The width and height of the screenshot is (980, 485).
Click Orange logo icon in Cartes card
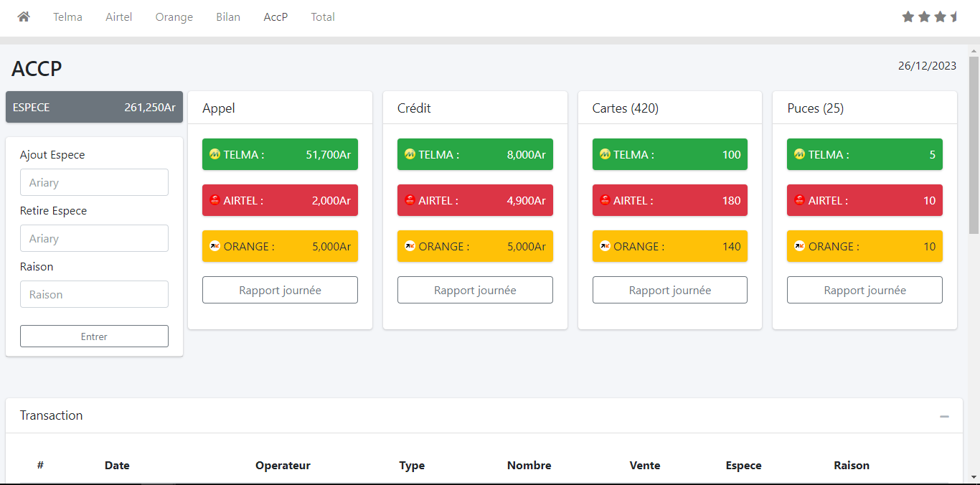(x=605, y=246)
